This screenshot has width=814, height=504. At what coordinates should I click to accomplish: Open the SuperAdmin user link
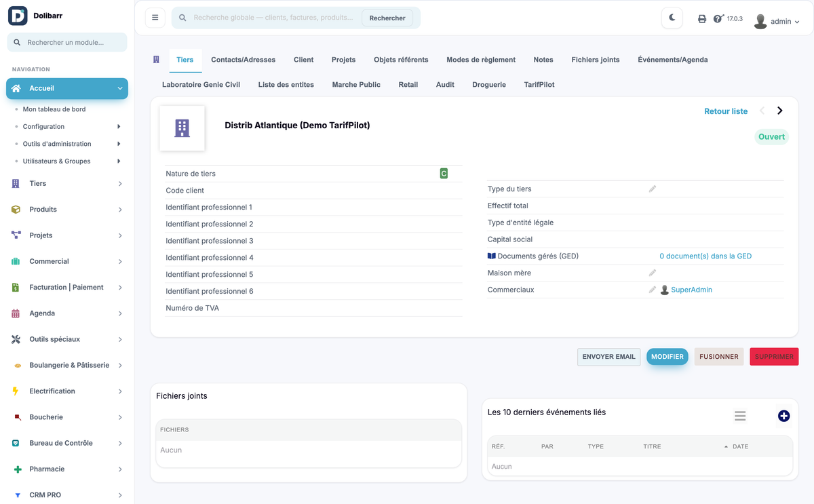pyautogui.click(x=691, y=290)
